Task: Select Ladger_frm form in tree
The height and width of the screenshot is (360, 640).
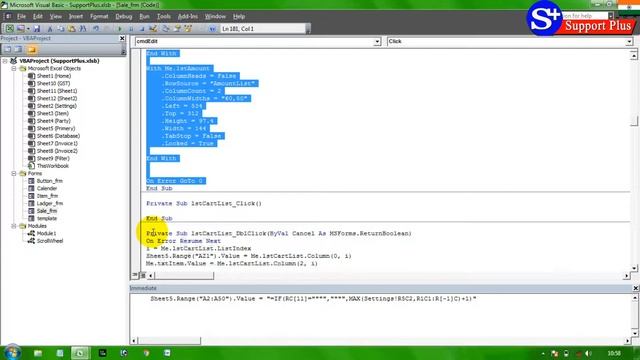Action: [x=50, y=203]
